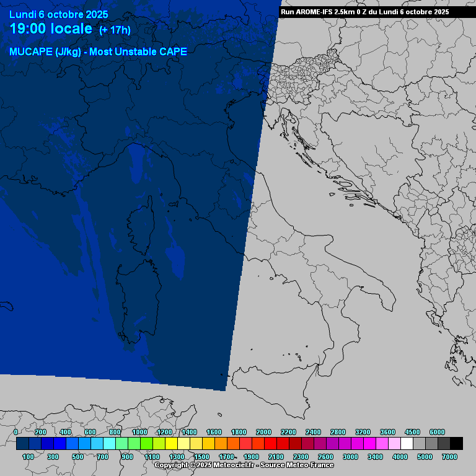The image size is (476, 476).
Task: Click the legend value label 2000
Action: click(x=263, y=432)
